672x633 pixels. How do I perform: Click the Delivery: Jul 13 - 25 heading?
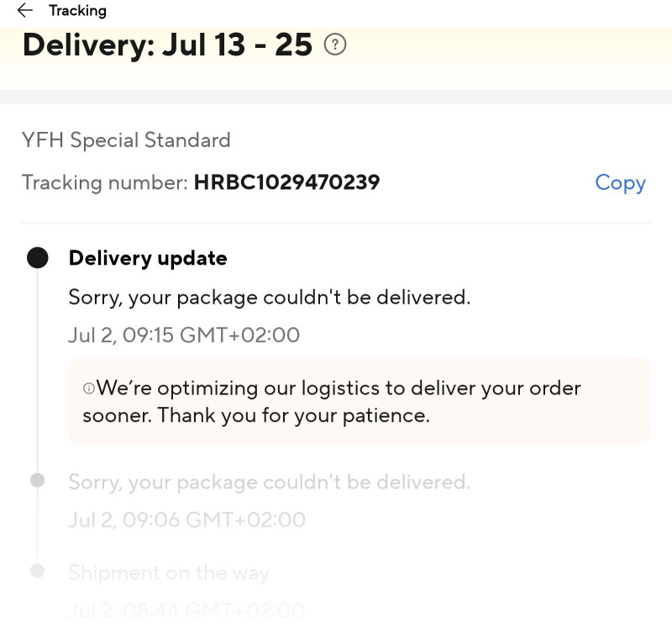(x=167, y=45)
